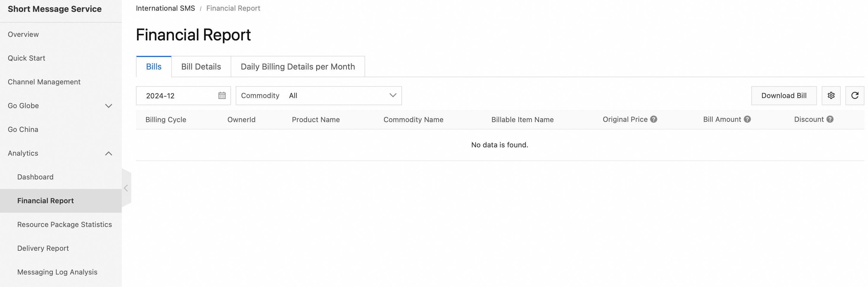Open Channel Management from sidebar

[x=44, y=82]
